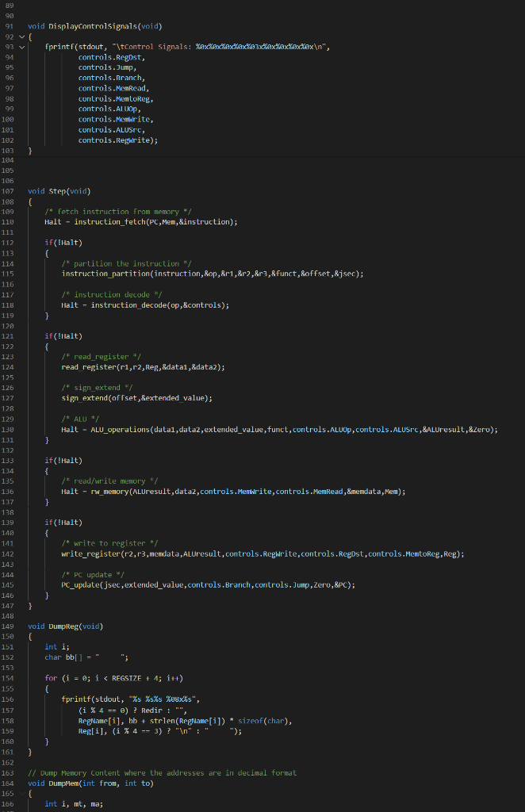Screen dimensions: 525x812
Task: Click the rw_memory call
Action: coord(109,492)
